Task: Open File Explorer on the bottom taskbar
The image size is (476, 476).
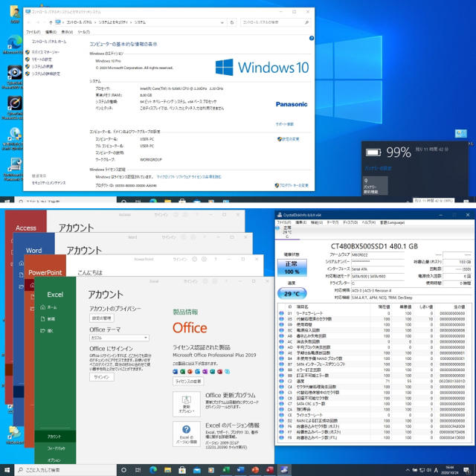Action: (167, 470)
